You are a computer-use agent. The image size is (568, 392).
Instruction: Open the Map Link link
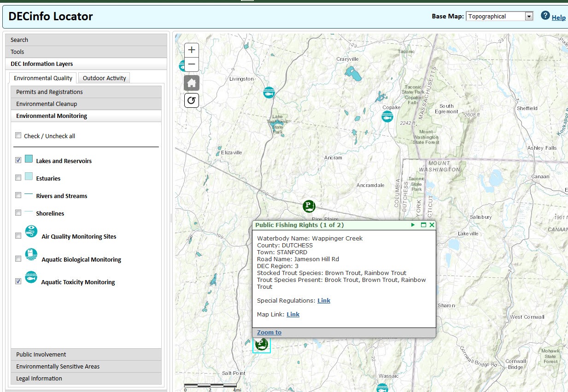pos(293,314)
